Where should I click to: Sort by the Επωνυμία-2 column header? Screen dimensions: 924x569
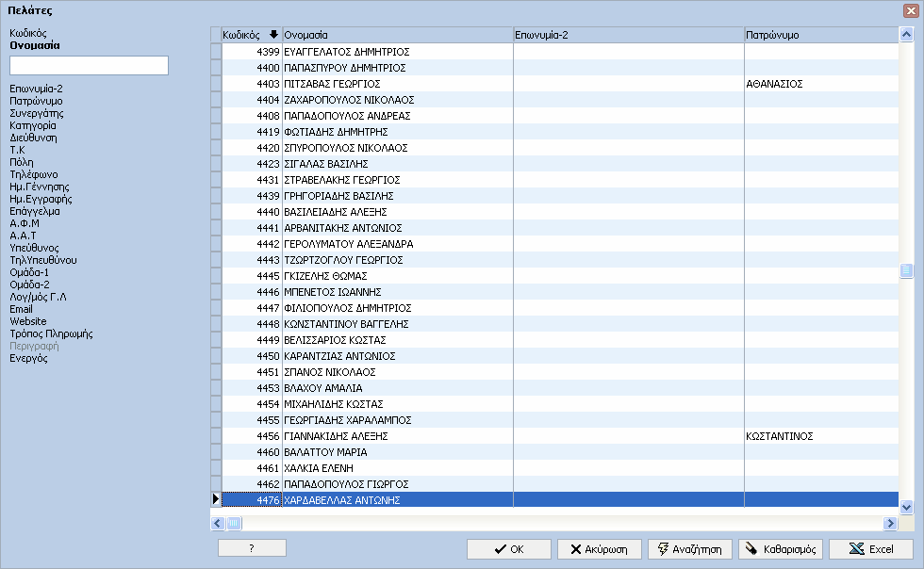[629, 35]
